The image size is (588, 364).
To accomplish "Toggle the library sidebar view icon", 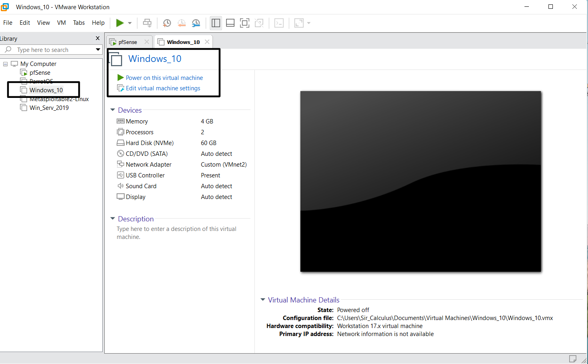I will point(216,23).
